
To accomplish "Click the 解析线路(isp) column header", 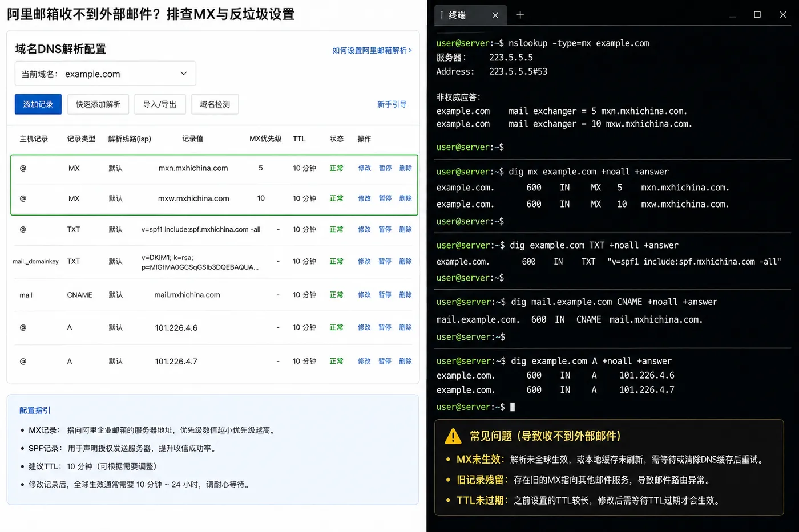I will click(130, 139).
